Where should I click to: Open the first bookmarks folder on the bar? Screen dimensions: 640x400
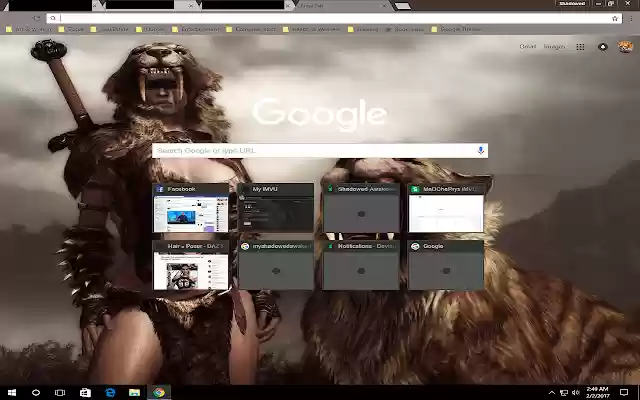point(29,29)
